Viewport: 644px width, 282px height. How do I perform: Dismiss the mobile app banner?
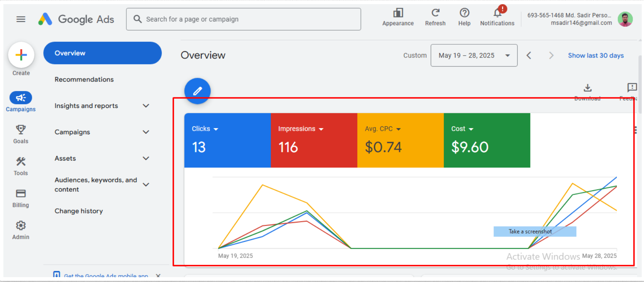[x=158, y=276]
